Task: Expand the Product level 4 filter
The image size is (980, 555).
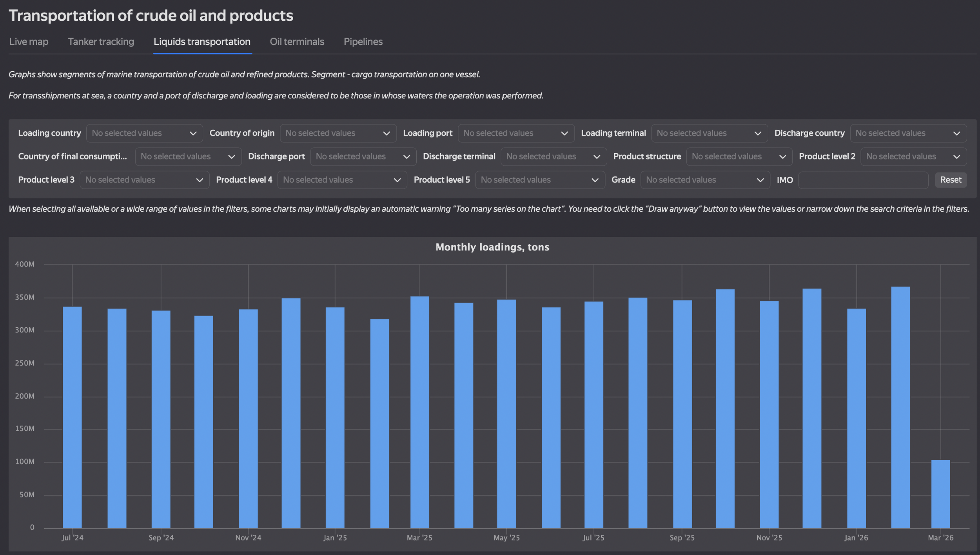Action: [341, 180]
